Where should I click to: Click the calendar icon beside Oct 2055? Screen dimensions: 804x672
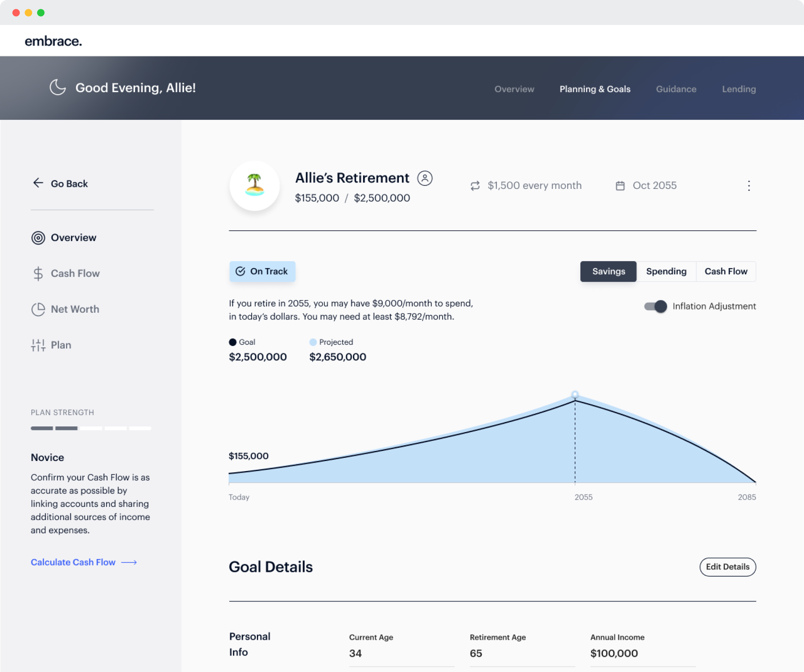[620, 186]
